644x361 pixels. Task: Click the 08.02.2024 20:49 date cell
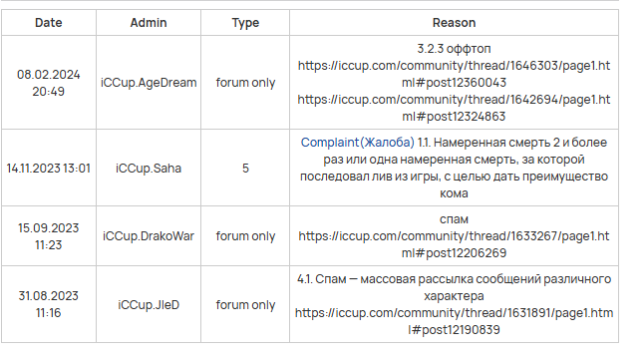click(x=49, y=83)
